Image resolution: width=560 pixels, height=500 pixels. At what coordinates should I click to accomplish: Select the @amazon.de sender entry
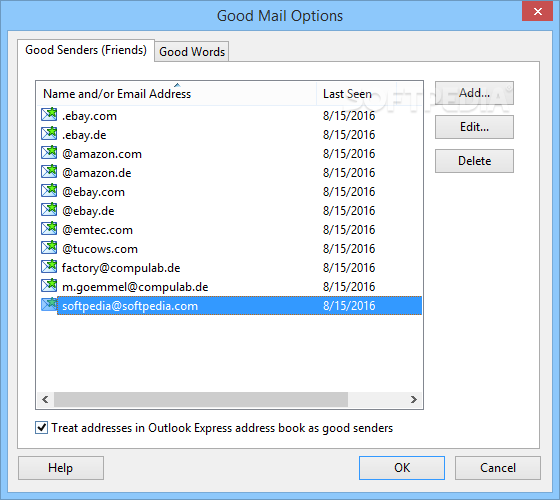coord(229,172)
